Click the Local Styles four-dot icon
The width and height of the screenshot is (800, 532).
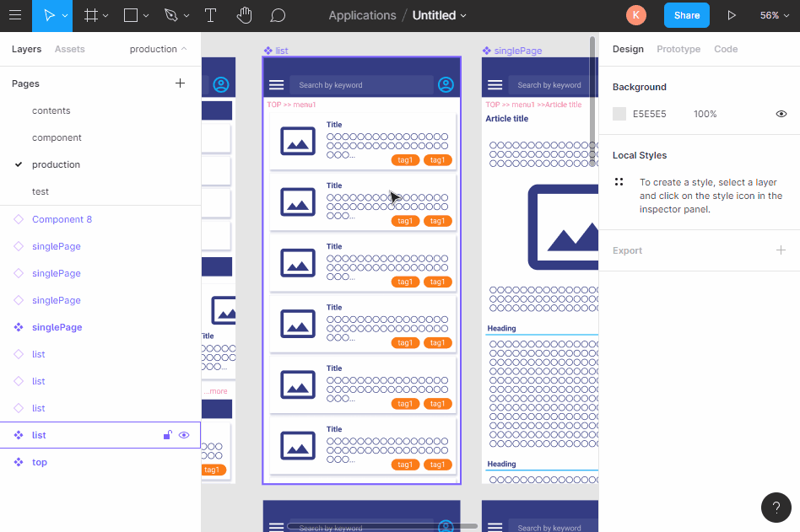619,182
